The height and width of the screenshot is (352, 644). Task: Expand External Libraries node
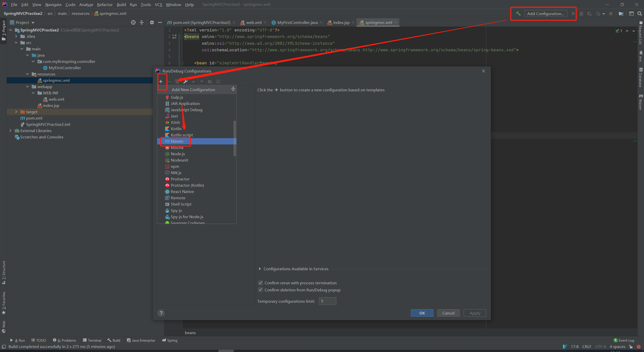click(x=10, y=131)
